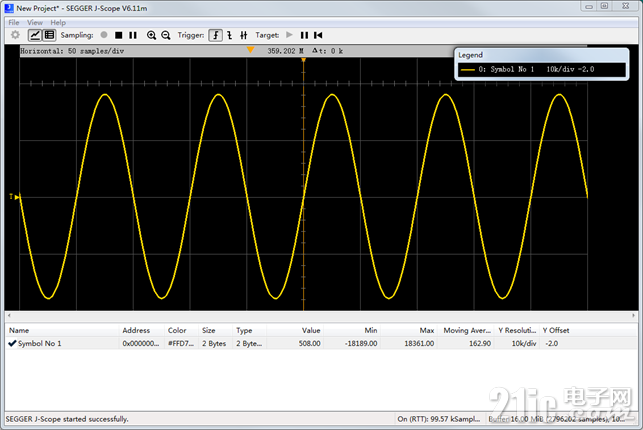Click scroll right arrow below graph
The image size is (643, 430).
pyautogui.click(x=634, y=316)
